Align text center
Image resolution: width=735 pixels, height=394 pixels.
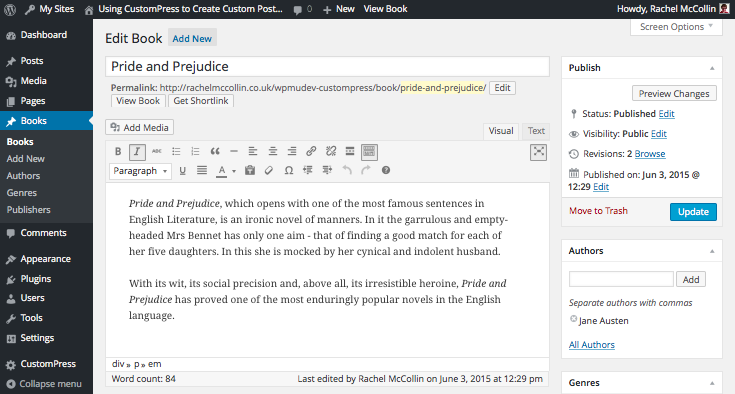pos(272,151)
